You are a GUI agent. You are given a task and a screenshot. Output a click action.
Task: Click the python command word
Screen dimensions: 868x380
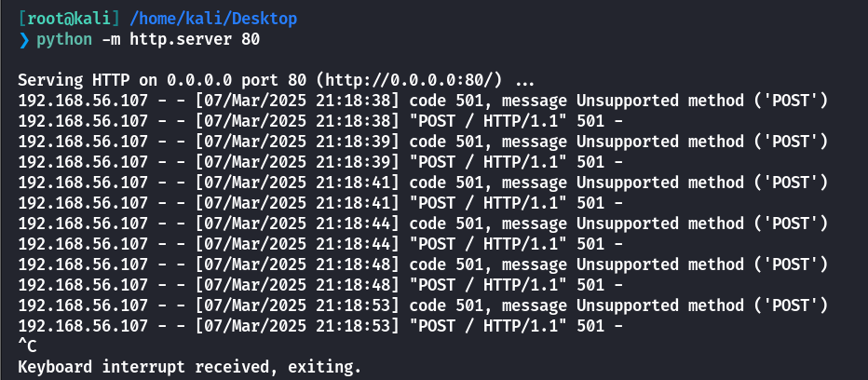[x=64, y=40]
